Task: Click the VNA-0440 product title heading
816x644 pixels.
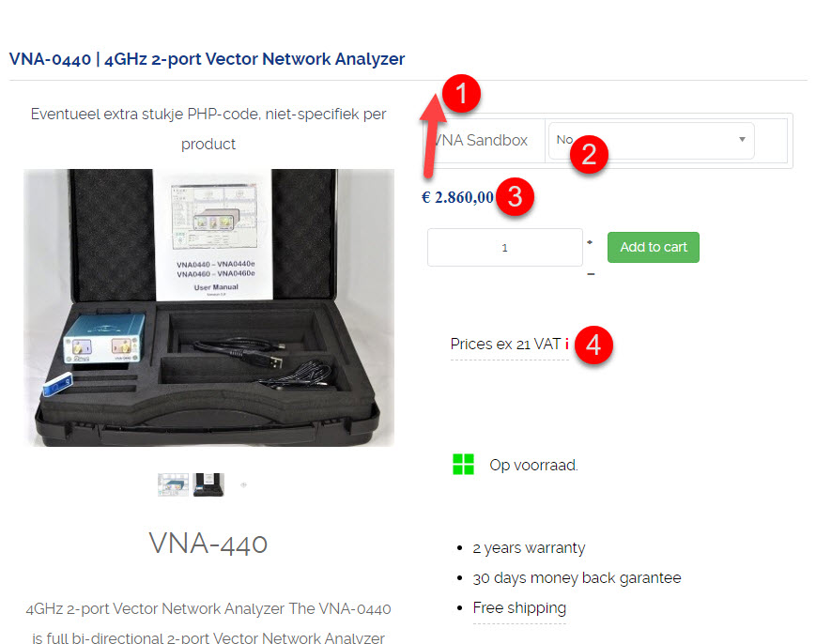Action: 207,59
